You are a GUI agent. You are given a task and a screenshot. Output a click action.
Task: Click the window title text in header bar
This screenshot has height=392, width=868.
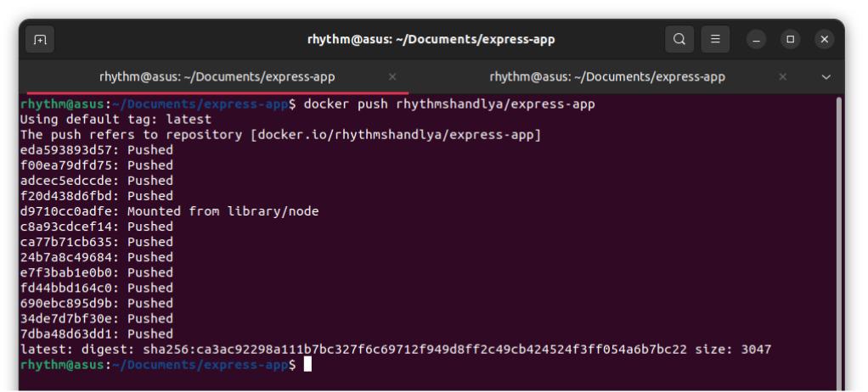pos(431,39)
